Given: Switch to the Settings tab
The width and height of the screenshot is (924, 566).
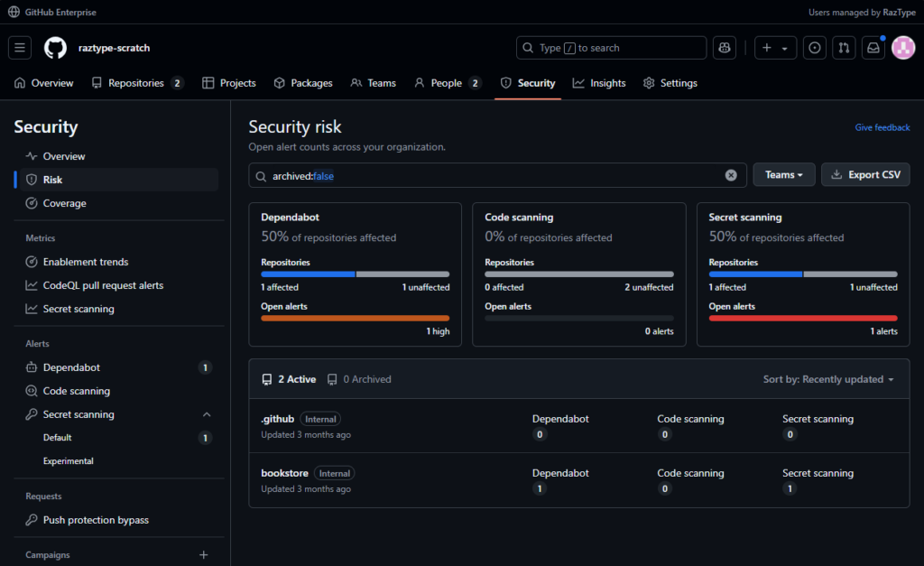Looking at the screenshot, I should tap(670, 82).
